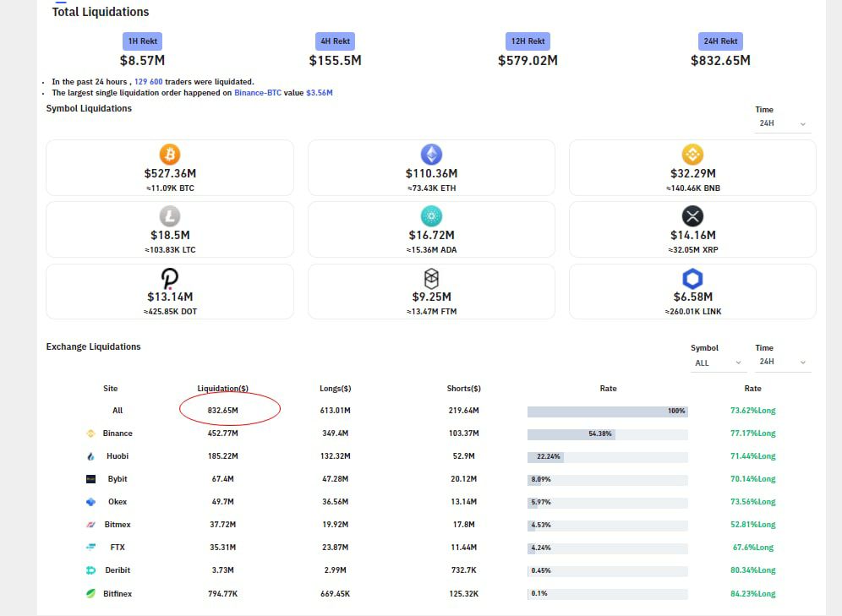Image resolution: width=842 pixels, height=616 pixels.
Task: Click the Fantom FTM icon
Action: (x=431, y=279)
